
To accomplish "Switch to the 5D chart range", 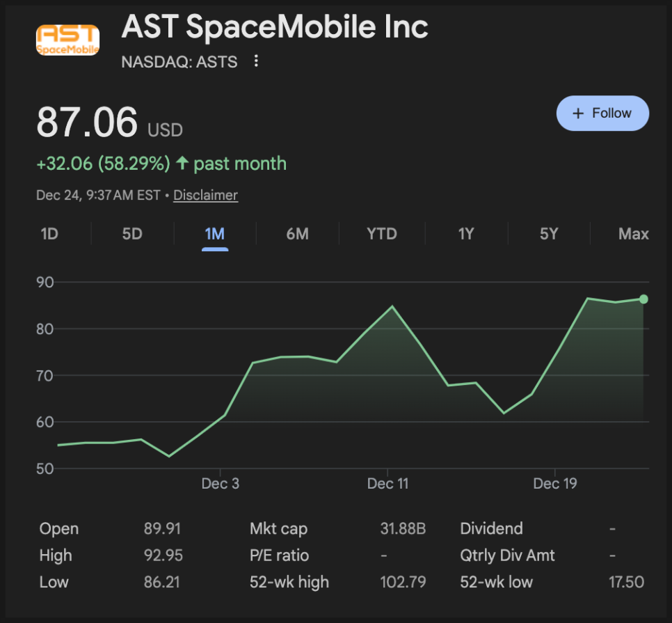I will point(132,234).
